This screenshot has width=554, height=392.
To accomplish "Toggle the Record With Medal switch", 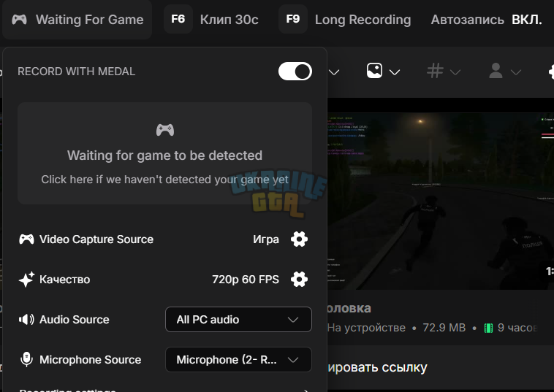I will (x=295, y=72).
